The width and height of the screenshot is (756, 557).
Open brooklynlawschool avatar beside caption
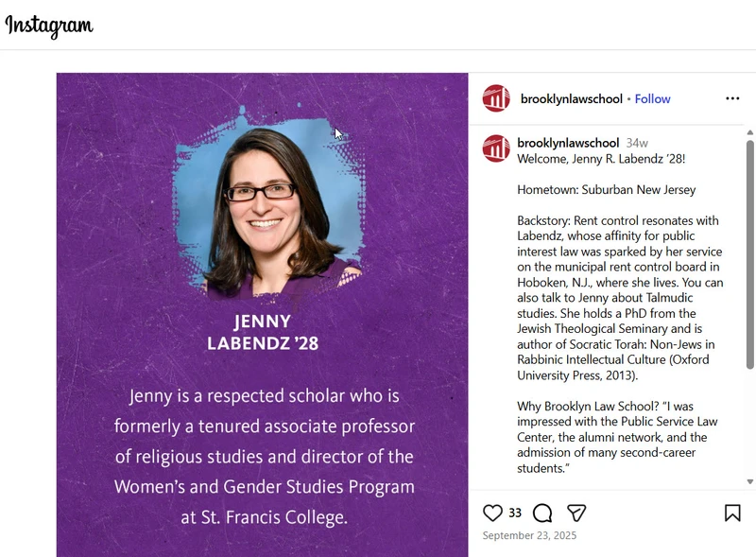point(496,148)
